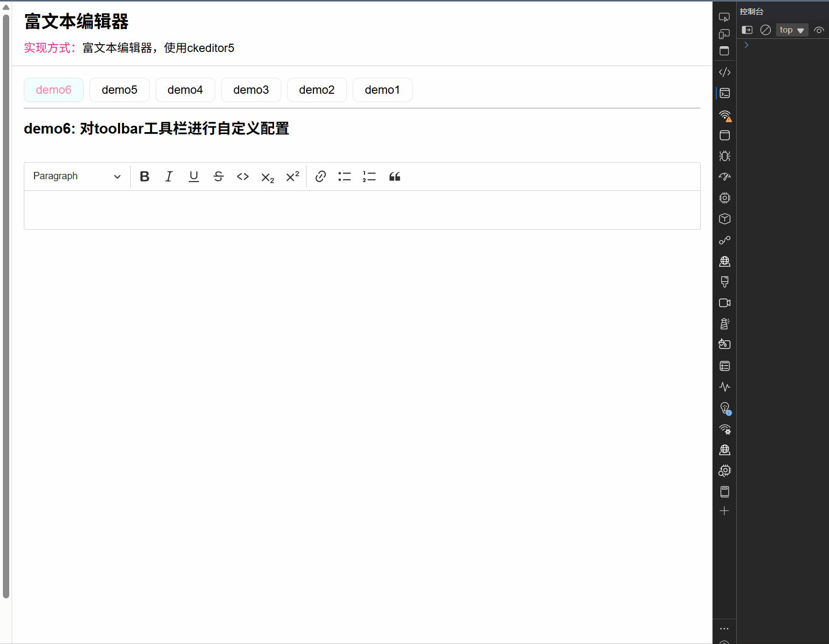This screenshot has height=644, width=829.
Task: Open the Memory panel chip icon
Action: [x=725, y=198]
